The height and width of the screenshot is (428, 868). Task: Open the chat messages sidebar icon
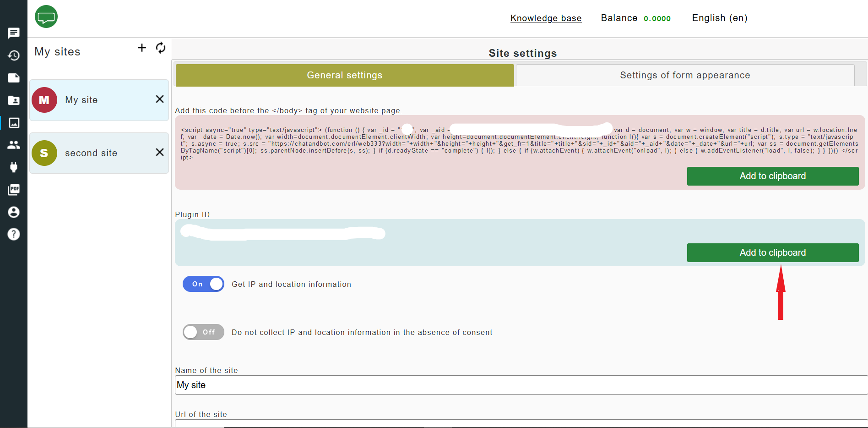click(14, 33)
